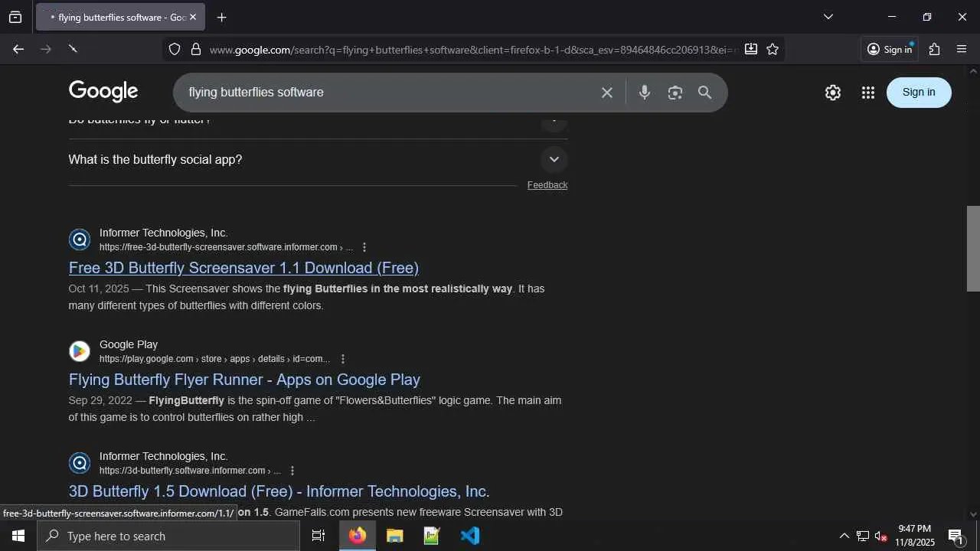Viewport: 980px width, 551px height.
Task: Open volume control tray icon
Action: (881, 536)
